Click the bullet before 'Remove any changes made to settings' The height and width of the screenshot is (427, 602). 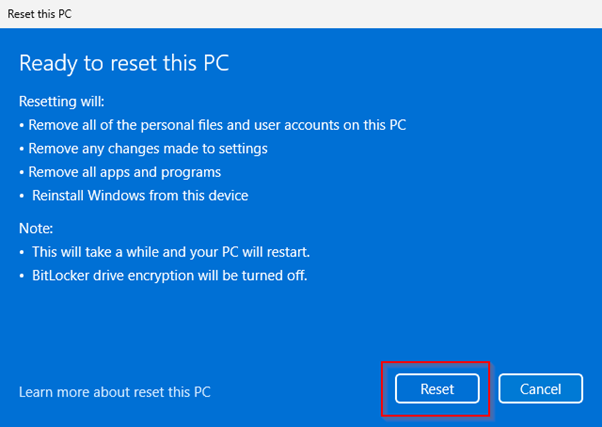(x=22, y=148)
